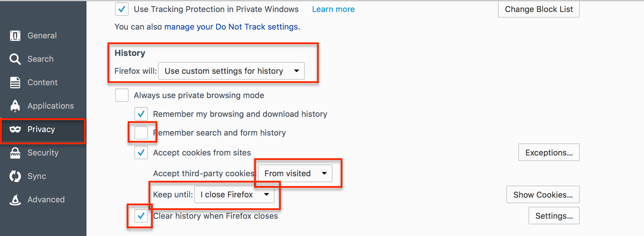Viewport: 644px width, 236px height.
Task: Uncheck Clear history when Firefox closes
Action: (141, 216)
